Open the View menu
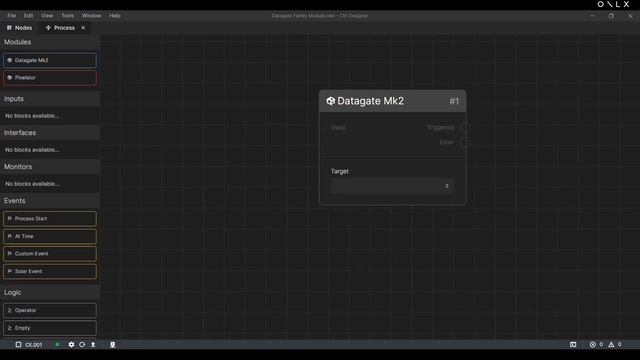 coord(47,16)
